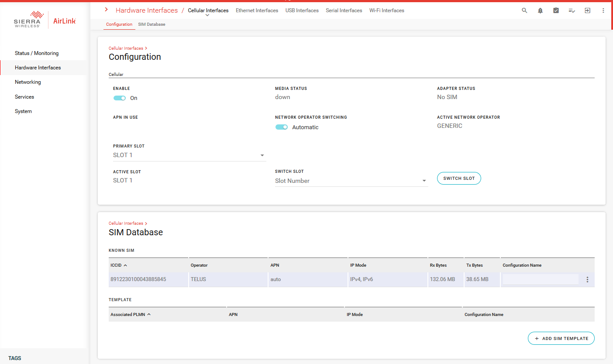Go to Wi-Fi Interfaces tab

(386, 10)
